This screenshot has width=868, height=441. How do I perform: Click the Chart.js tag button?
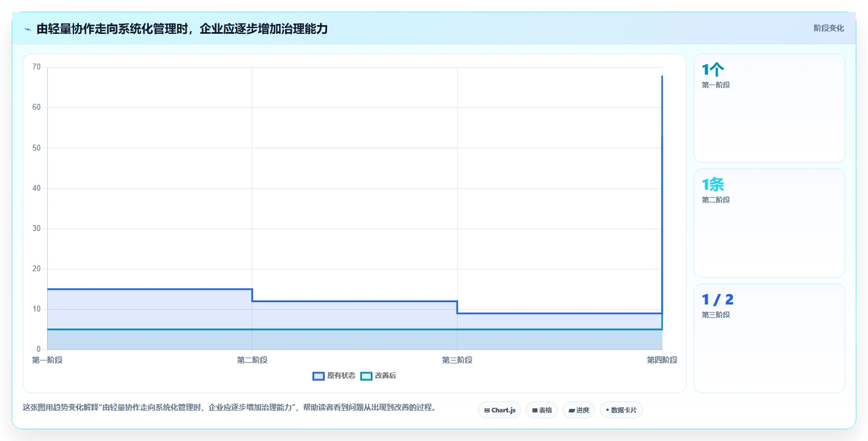[500, 410]
